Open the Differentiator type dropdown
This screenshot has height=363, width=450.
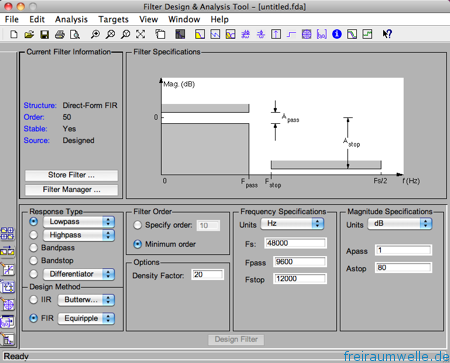point(79,274)
